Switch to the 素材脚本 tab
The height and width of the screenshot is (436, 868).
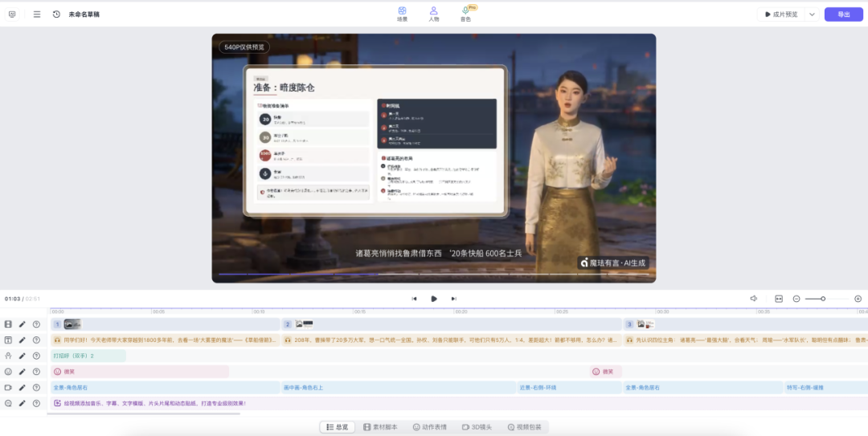click(x=380, y=427)
